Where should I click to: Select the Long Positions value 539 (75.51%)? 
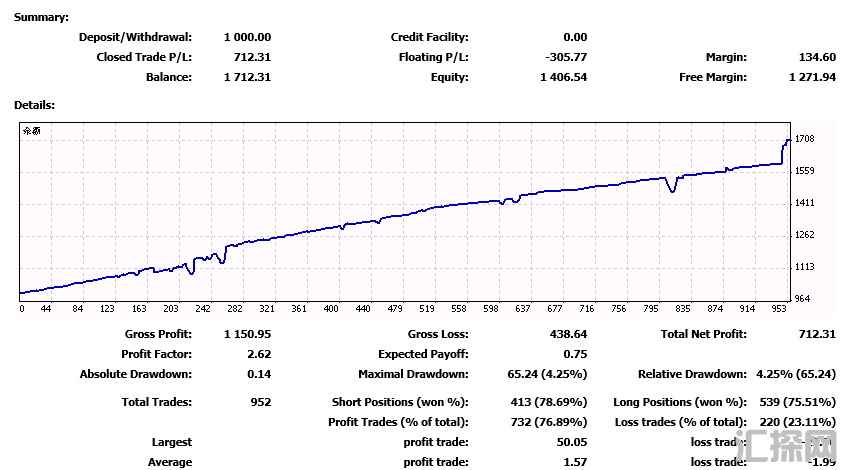click(797, 402)
